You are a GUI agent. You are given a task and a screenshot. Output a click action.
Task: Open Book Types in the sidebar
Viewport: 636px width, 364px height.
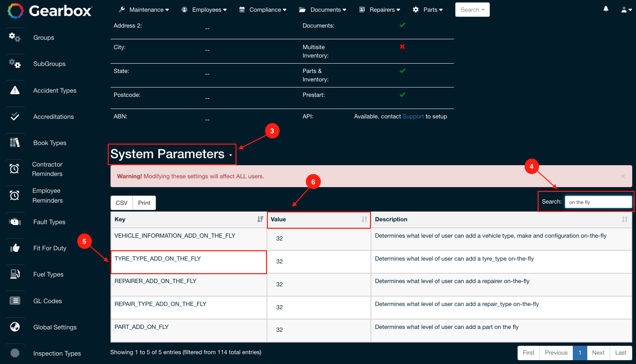point(50,143)
